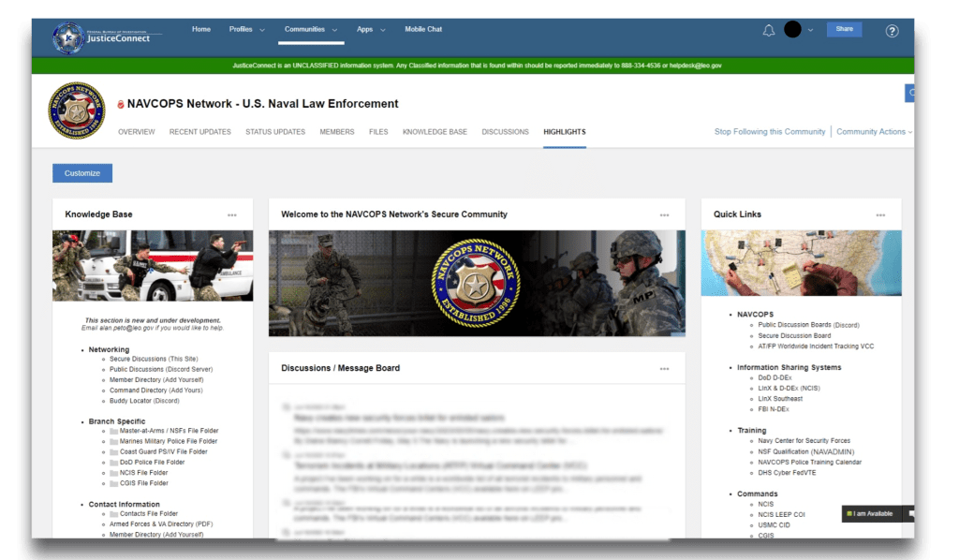The width and height of the screenshot is (959, 560).
Task: Open the Community Actions dropdown
Action: tap(874, 132)
